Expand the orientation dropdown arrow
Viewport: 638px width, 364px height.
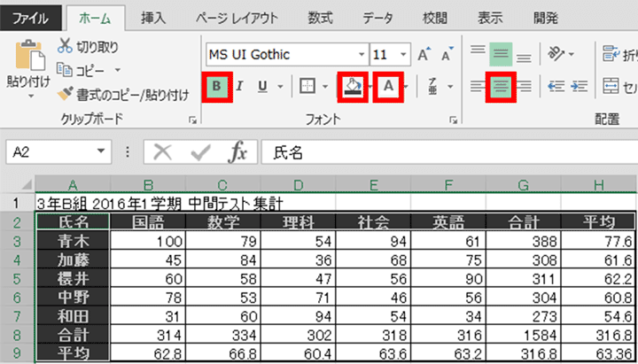point(571,54)
